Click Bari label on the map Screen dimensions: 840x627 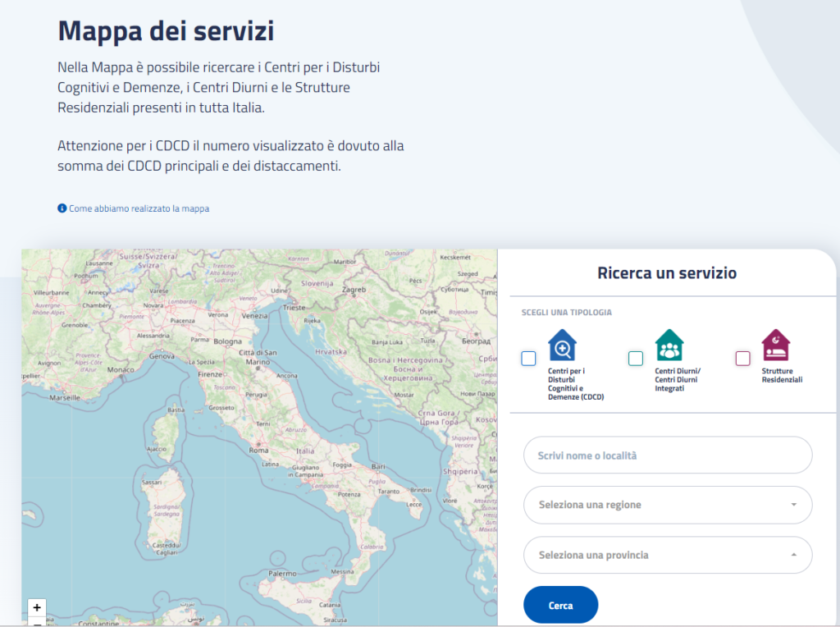378,467
